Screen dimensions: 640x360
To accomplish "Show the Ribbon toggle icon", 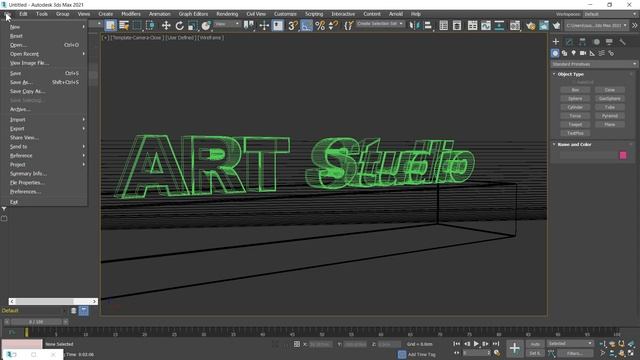I will click(472, 26).
